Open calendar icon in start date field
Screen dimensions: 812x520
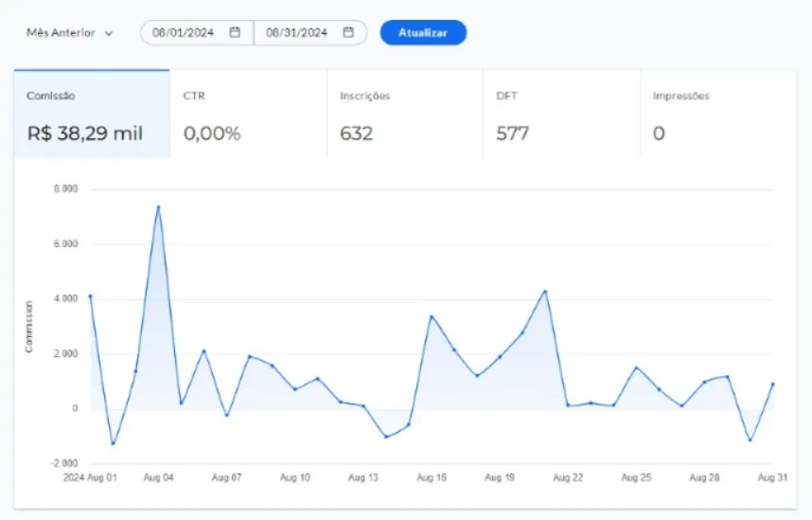pos(235,32)
